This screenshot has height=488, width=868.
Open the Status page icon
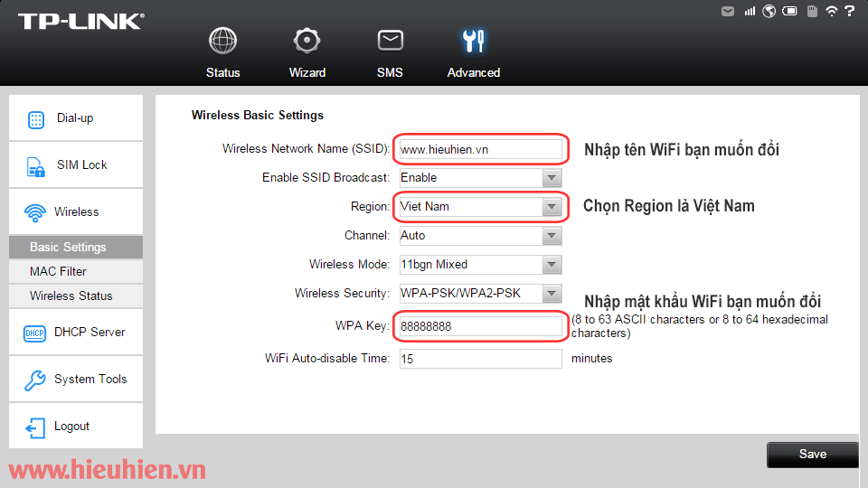click(222, 42)
